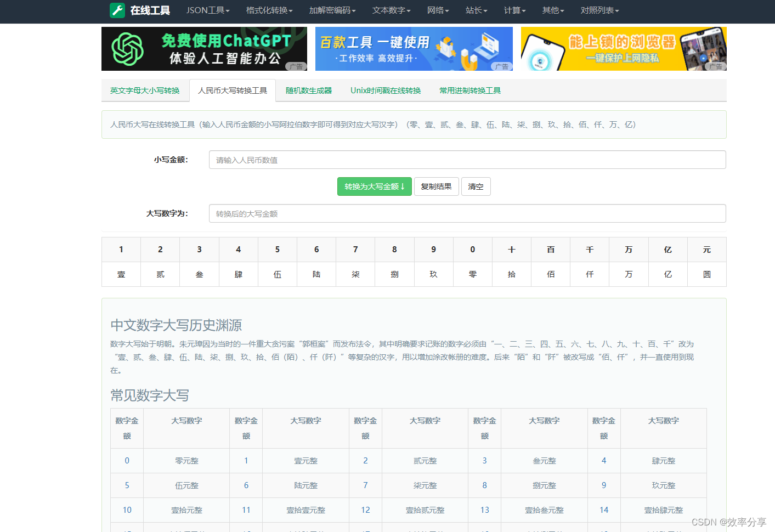Click the 壹拾肆元整 table cell
775x532 pixels.
click(664, 510)
